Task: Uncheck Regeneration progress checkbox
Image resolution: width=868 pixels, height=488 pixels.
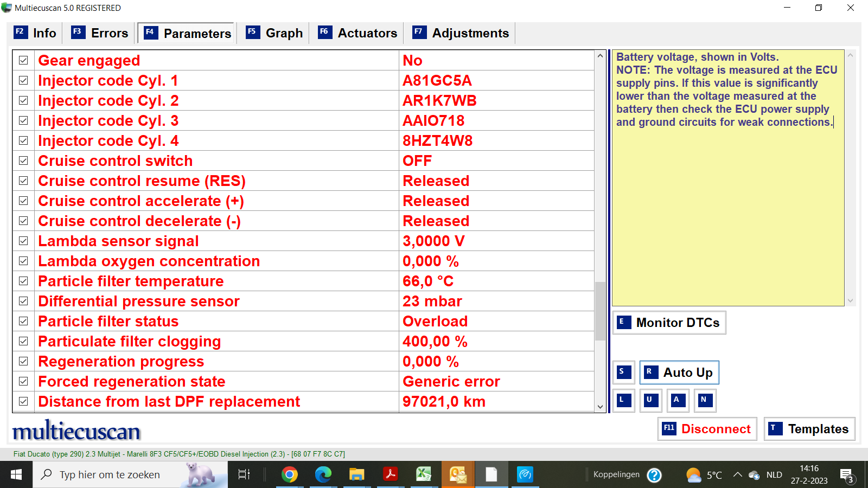Action: pos(23,361)
